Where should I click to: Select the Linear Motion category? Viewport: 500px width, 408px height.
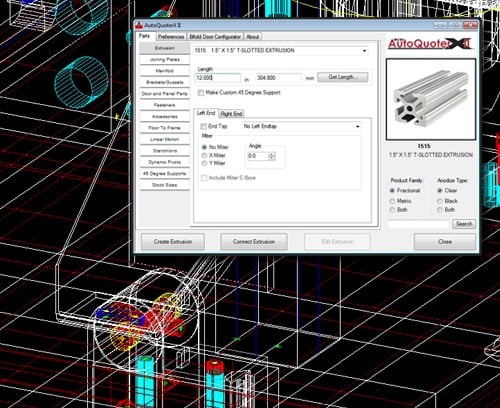click(x=165, y=139)
